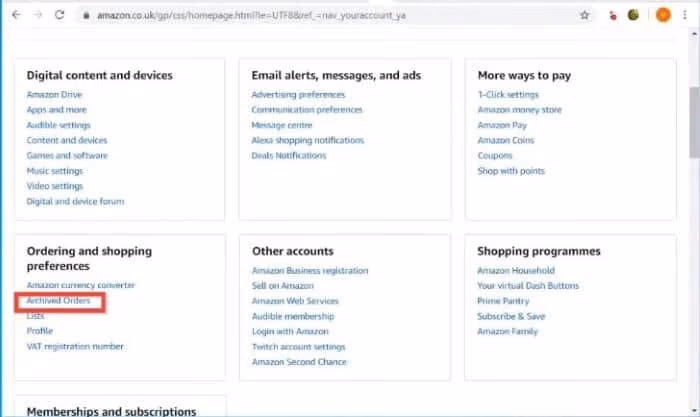The width and height of the screenshot is (700, 417).
Task: Open Audible settings link
Action: pos(58,125)
